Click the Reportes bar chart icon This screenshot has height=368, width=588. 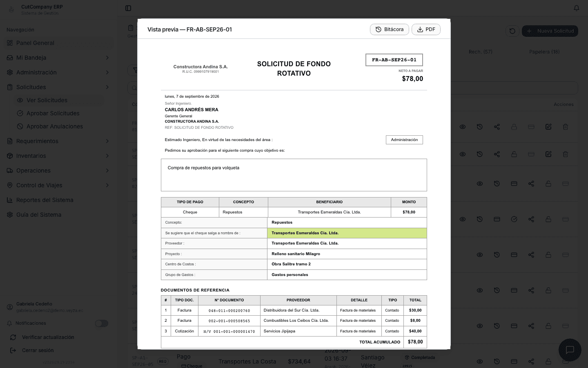coord(10,200)
